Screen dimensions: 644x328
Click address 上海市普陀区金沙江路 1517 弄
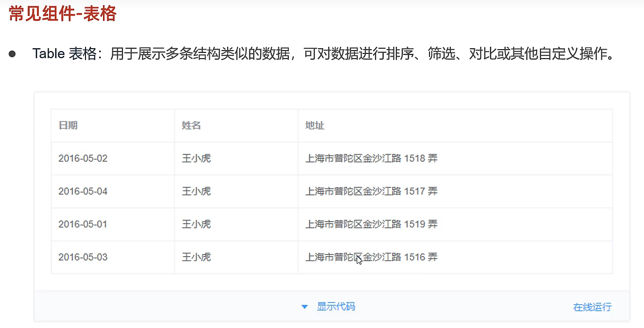click(371, 191)
